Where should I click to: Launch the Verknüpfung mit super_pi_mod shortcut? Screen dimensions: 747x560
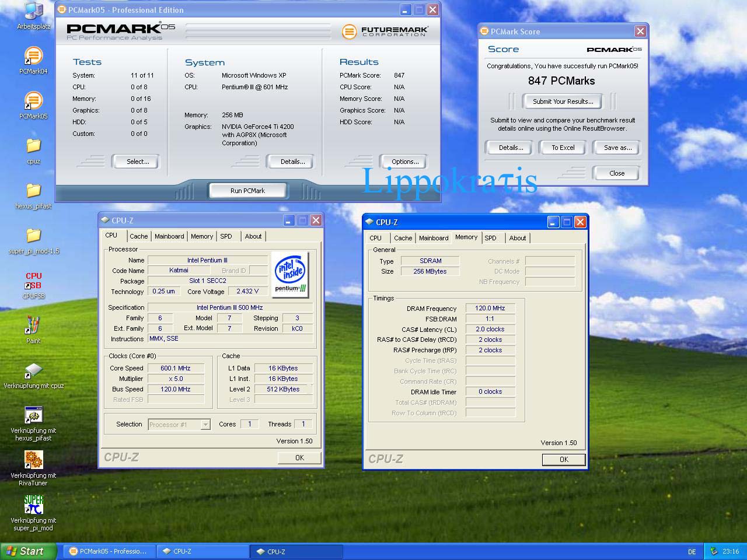[x=33, y=514]
